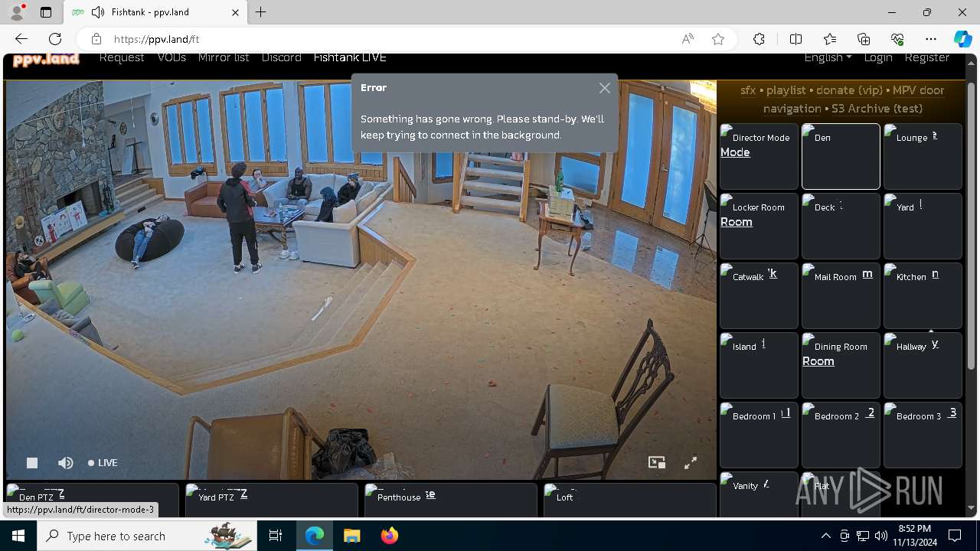Select the Yard camera tile
The image size is (980, 551).
pyautogui.click(x=923, y=226)
